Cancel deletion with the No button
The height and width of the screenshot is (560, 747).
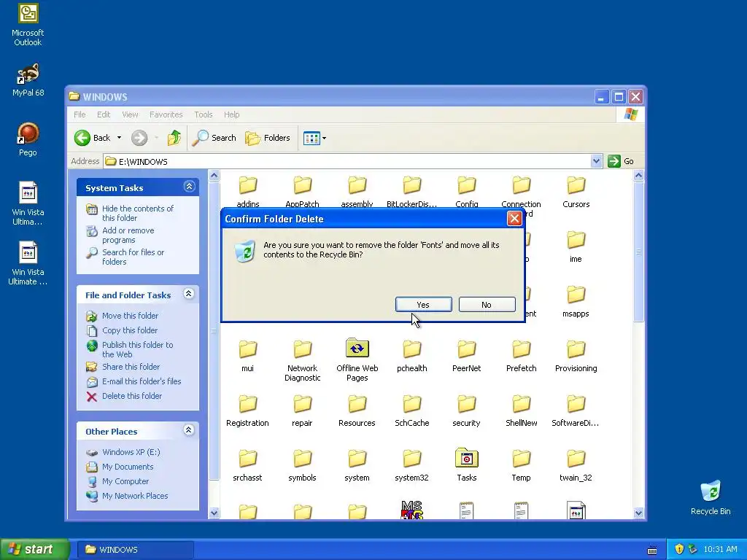click(487, 305)
